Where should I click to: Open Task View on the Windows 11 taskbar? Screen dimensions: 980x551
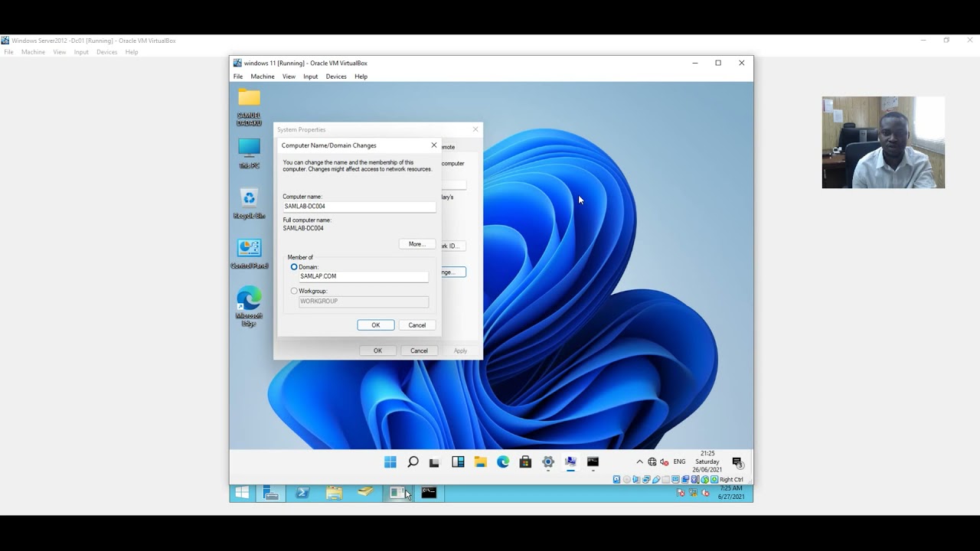pyautogui.click(x=434, y=462)
